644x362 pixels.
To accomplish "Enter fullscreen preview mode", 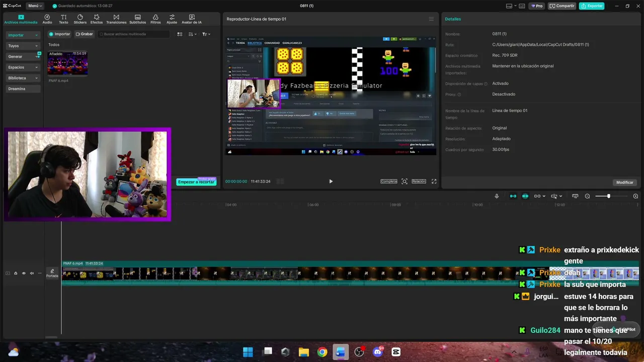I will pos(434,182).
